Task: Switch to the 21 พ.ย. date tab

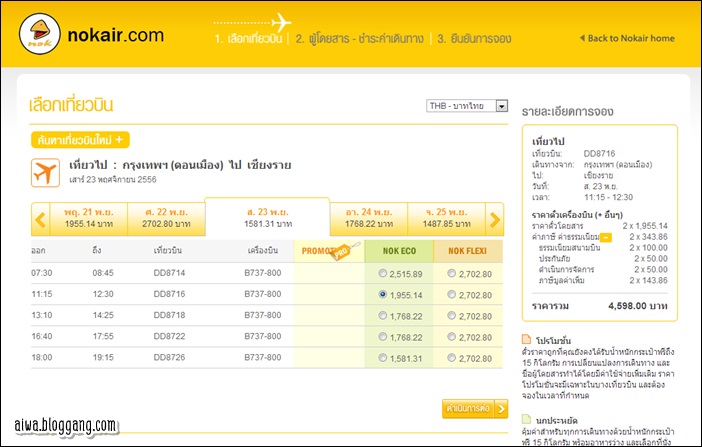Action: [x=89, y=219]
